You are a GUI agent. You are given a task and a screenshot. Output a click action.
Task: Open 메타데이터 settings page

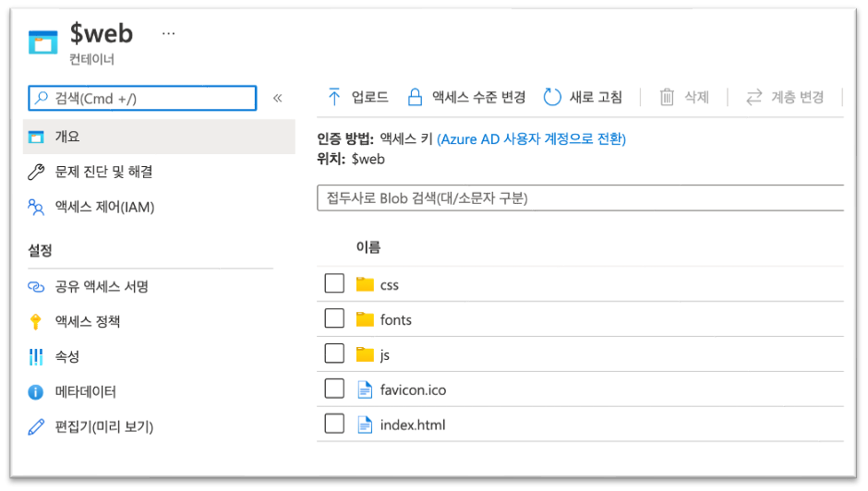(85, 392)
